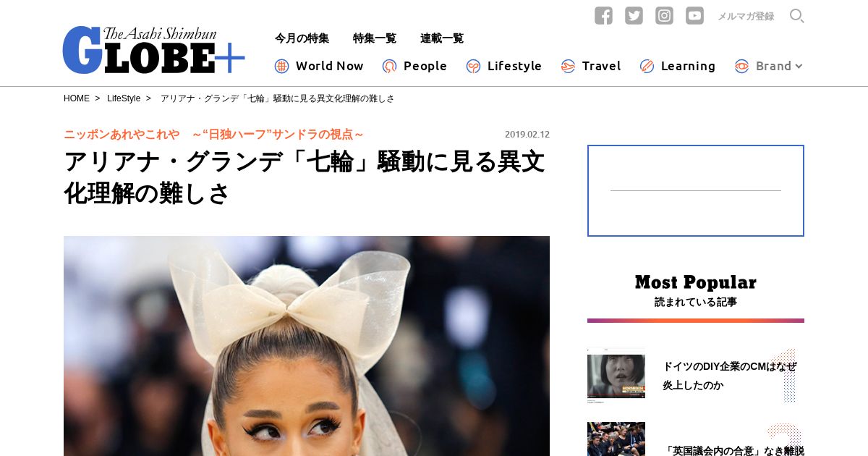Expand the Brand dropdown chevron
The height and width of the screenshot is (456, 868).
pos(799,67)
